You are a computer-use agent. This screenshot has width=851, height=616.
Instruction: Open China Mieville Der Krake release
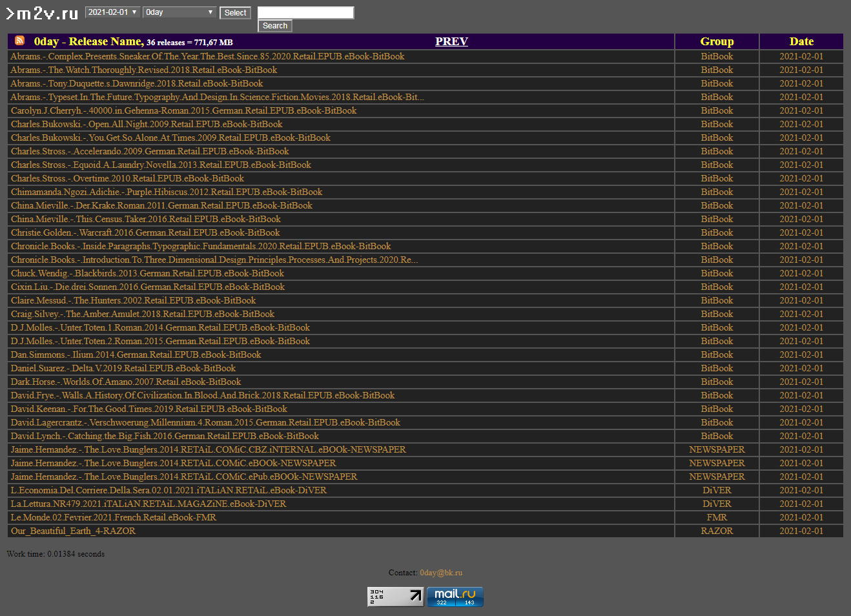tap(161, 205)
